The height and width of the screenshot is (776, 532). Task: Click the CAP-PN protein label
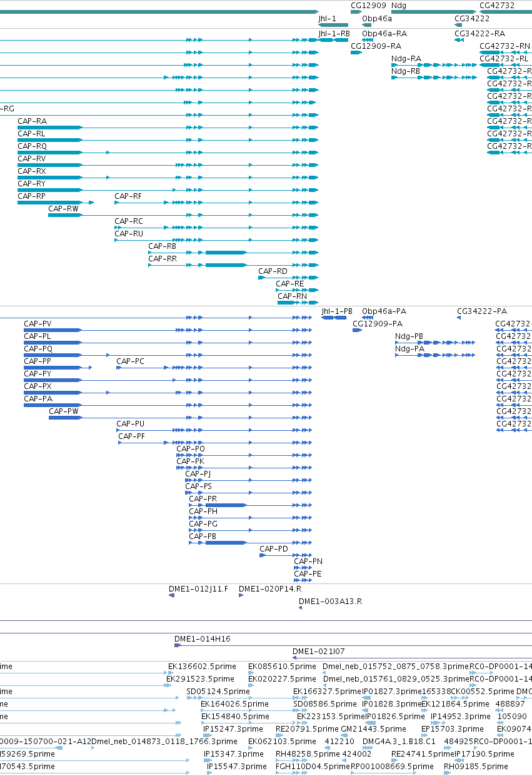click(x=308, y=562)
